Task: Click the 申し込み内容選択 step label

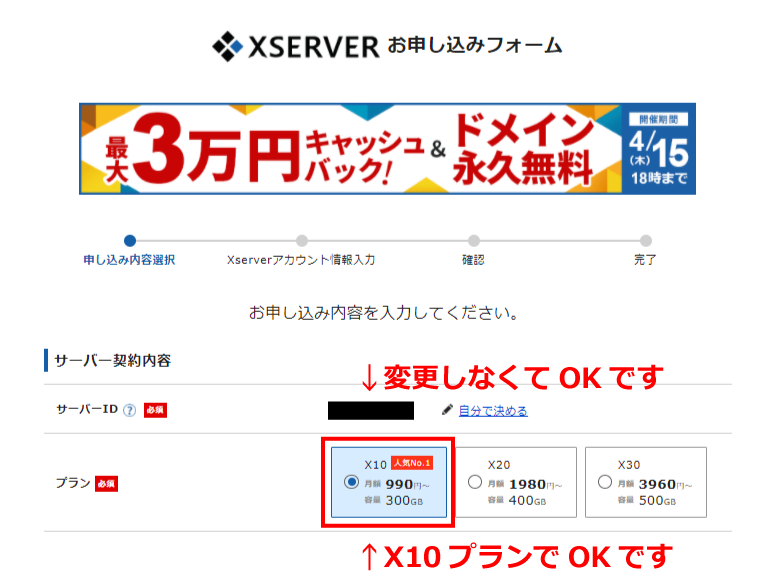Action: coord(129,260)
